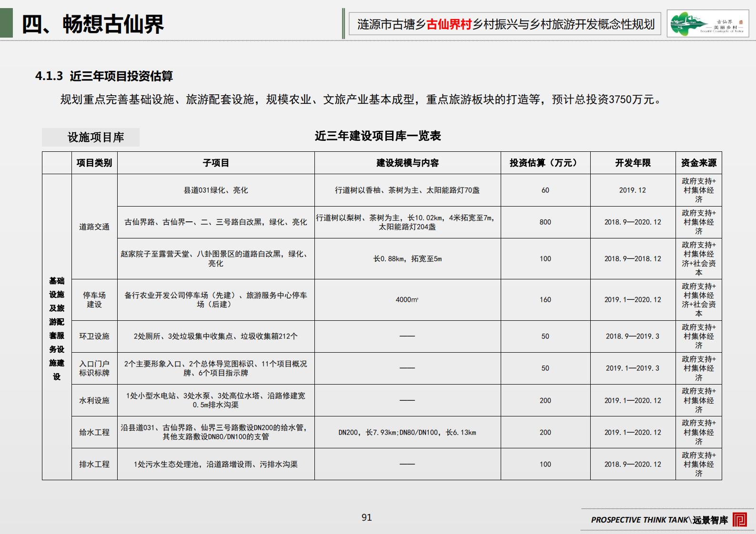Image resolution: width=756 pixels, height=534 pixels.
Task: Click the investment value 800
Action: pos(545,222)
